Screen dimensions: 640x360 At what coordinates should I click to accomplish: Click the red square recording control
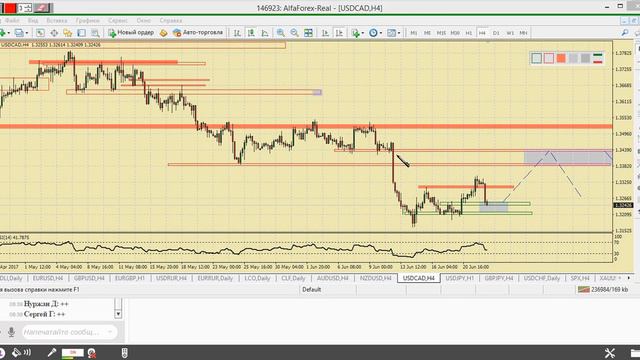10,8
